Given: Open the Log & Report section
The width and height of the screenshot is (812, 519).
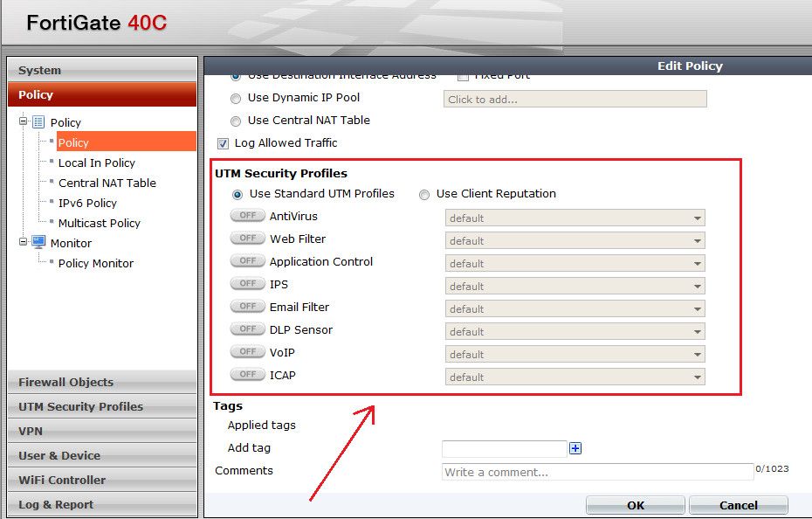Looking at the screenshot, I should coord(102,504).
